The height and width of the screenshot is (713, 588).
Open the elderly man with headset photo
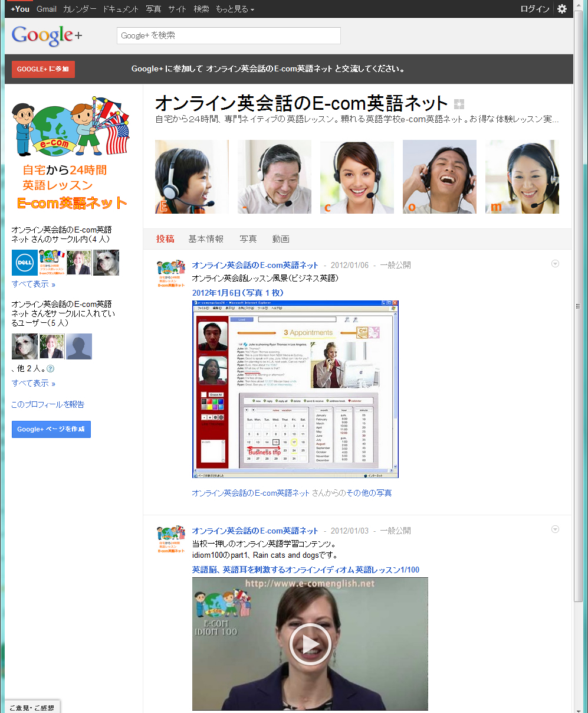(x=274, y=176)
